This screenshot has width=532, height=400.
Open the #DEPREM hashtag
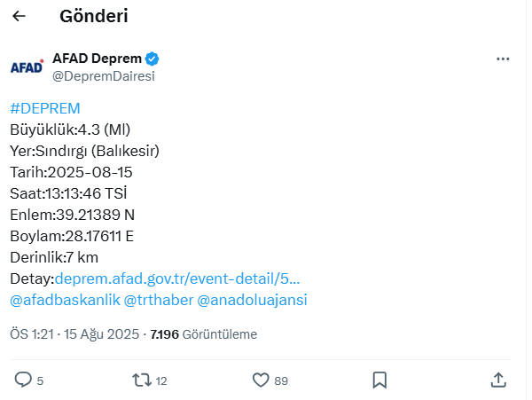point(45,108)
